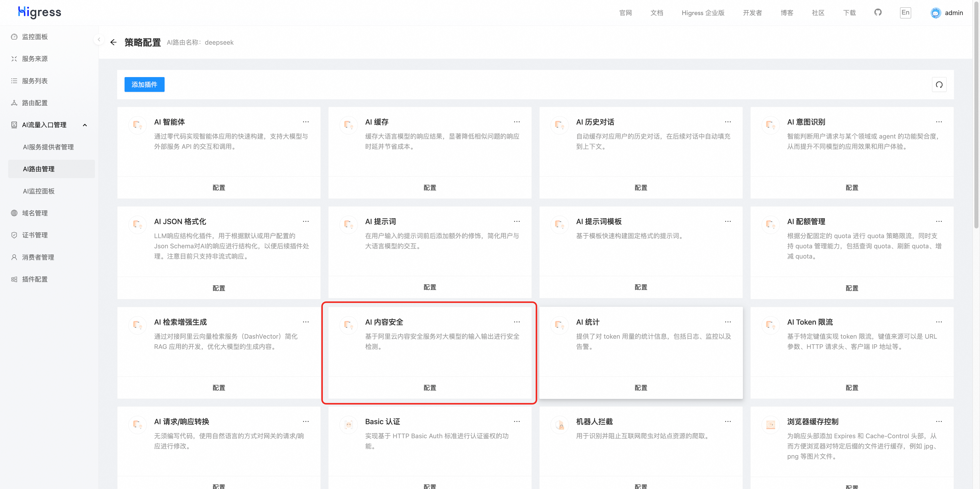Open 插件配置 in the sidebar
The image size is (980, 489).
35,279
